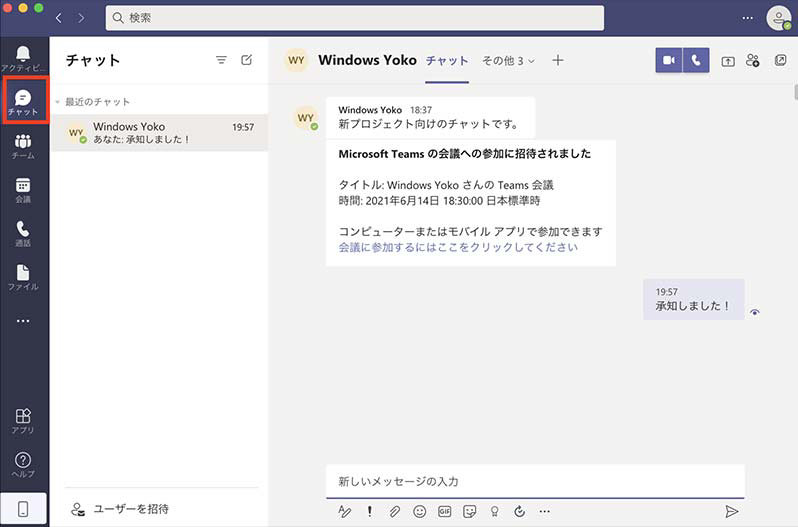
Task: Open the Activity bell in the sidebar
Action: 23,58
